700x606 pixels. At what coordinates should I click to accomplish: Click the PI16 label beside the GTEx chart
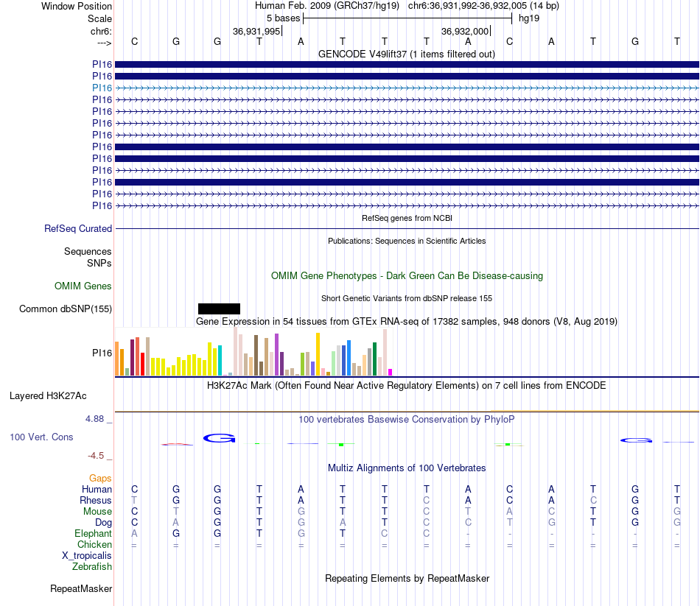102,353
